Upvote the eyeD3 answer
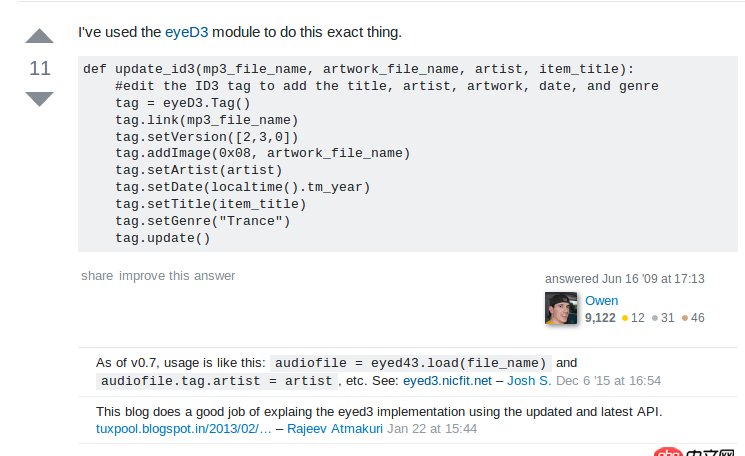The height and width of the screenshot is (456, 745). point(39,37)
